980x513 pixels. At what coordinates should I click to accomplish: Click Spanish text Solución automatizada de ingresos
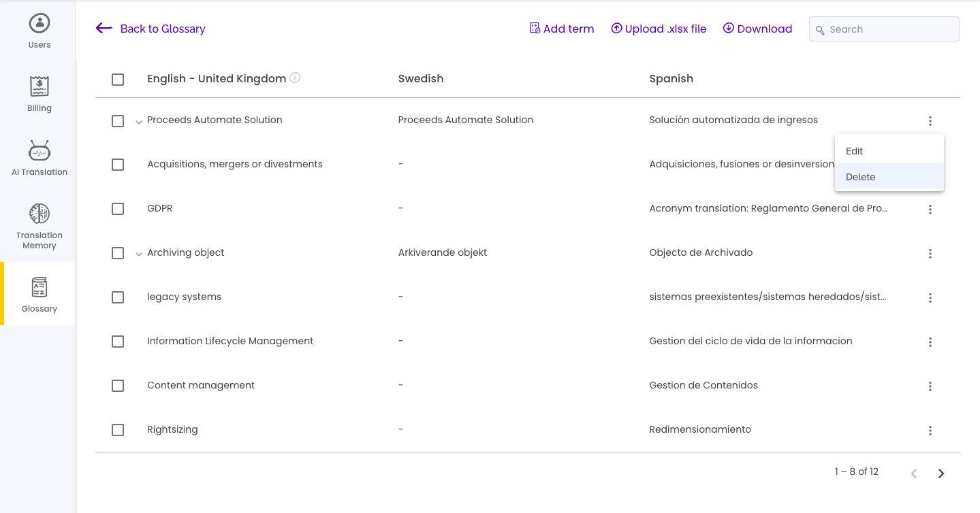(733, 120)
